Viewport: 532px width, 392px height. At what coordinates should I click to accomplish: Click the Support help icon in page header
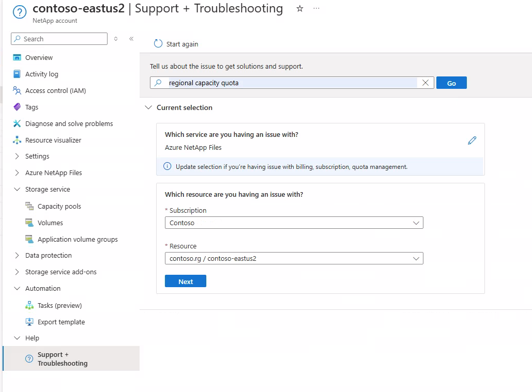[x=19, y=12]
